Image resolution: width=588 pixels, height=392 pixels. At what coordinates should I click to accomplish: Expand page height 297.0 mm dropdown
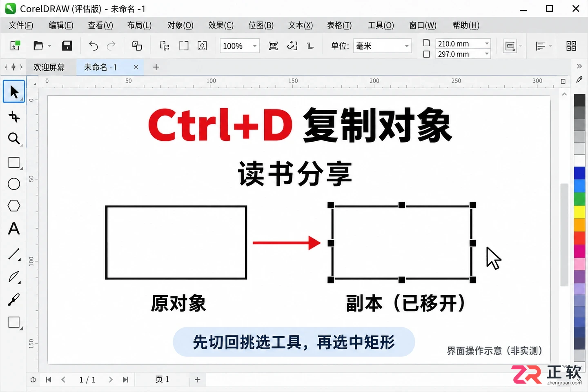(x=487, y=54)
